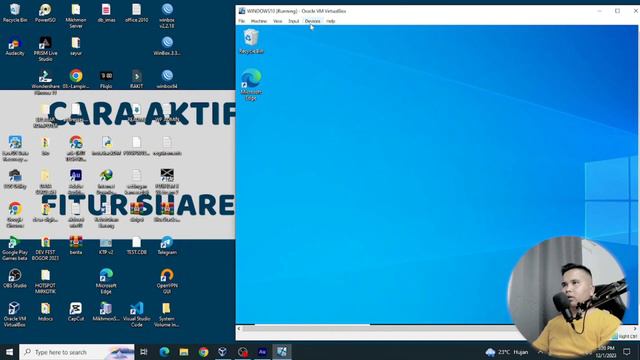The width and height of the screenshot is (640, 360).
Task: Select host desktop Recycle Bin icon
Action: coord(15,13)
